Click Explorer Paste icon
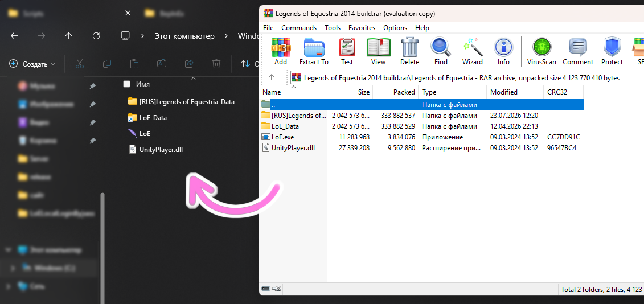The height and width of the screenshot is (304, 644). [134, 64]
